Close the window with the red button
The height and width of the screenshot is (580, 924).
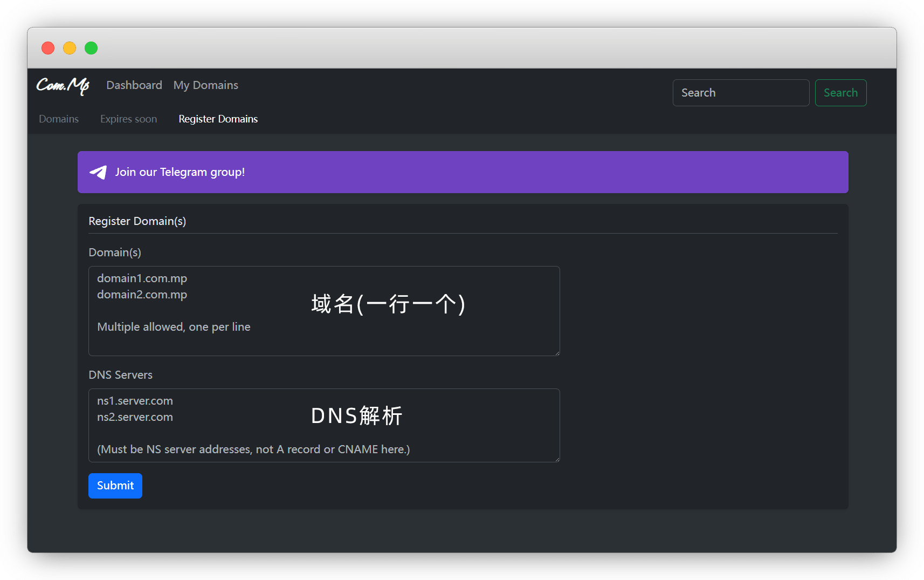tap(48, 48)
